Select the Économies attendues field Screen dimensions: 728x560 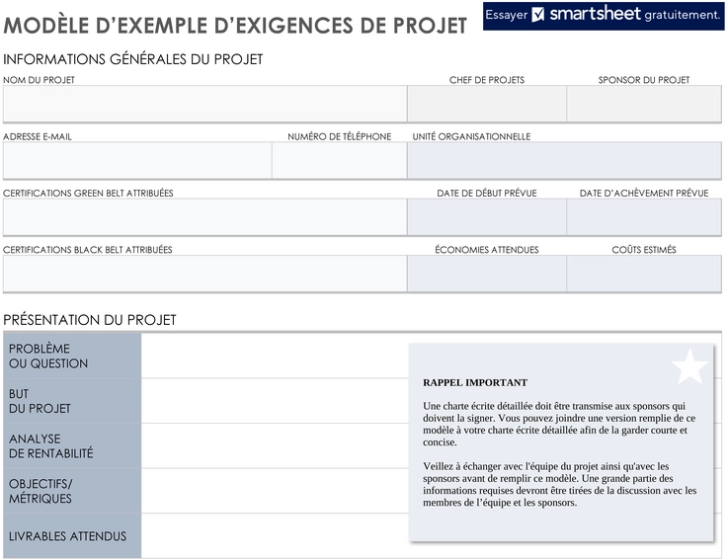(487, 274)
